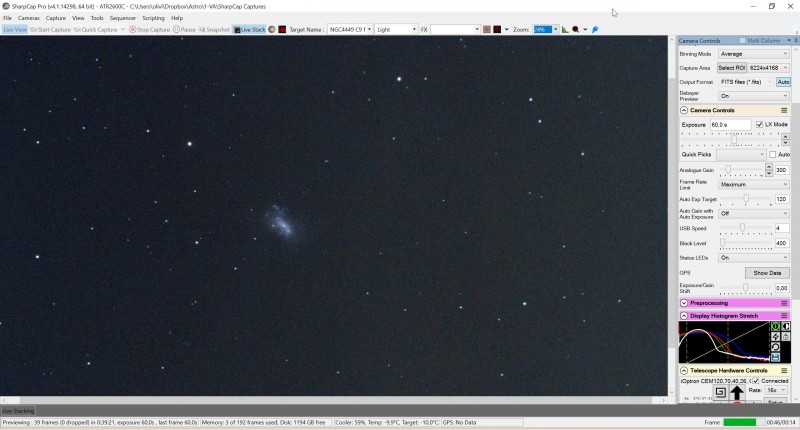
Task: Toggle the telescope Connected checkbox
Action: (x=756, y=381)
